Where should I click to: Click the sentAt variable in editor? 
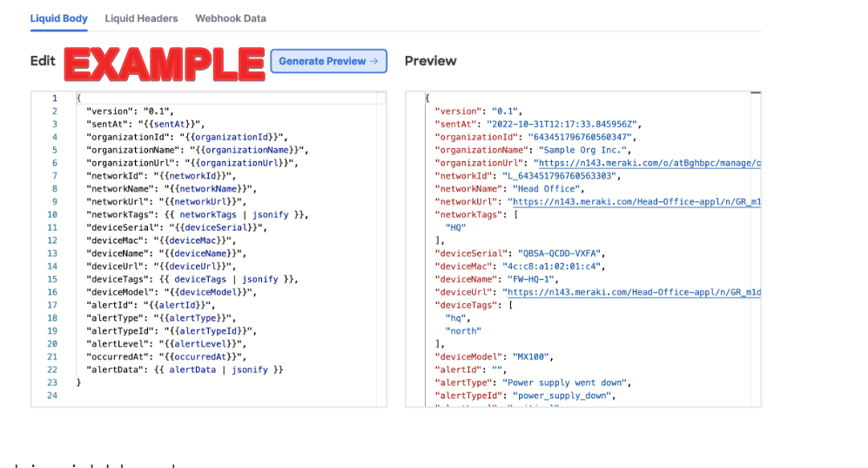point(182,125)
